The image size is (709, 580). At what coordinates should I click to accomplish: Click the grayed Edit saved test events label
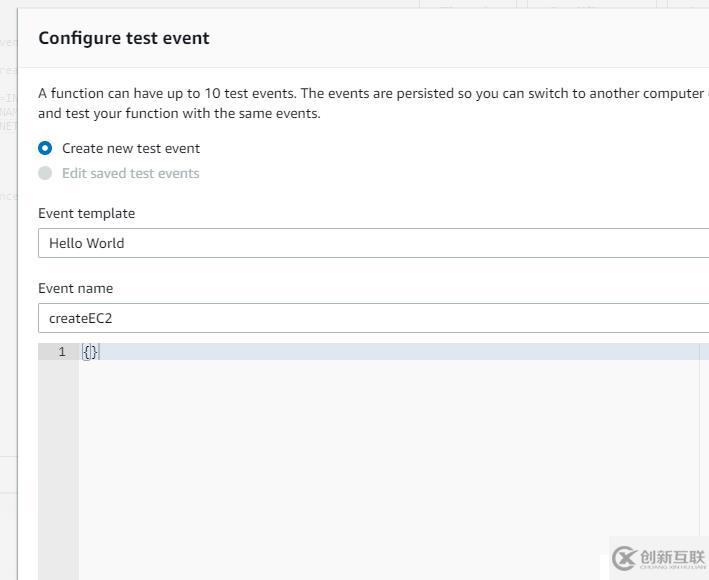131,173
